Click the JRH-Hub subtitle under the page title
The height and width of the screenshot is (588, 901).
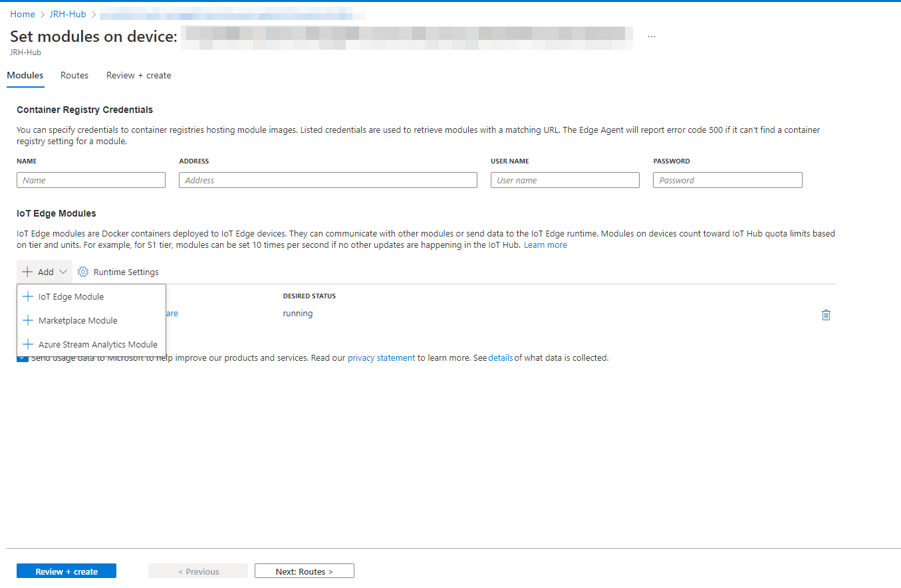[25, 52]
